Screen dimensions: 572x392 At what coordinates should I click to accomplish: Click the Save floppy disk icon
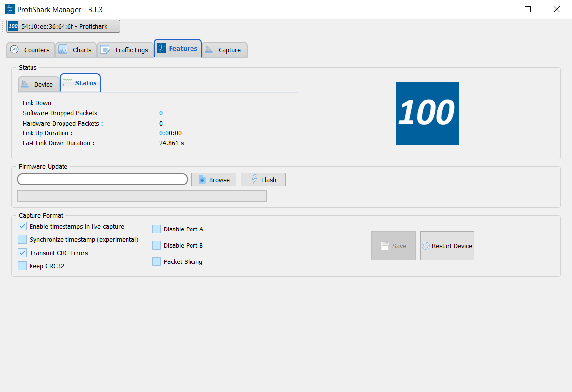(385, 246)
